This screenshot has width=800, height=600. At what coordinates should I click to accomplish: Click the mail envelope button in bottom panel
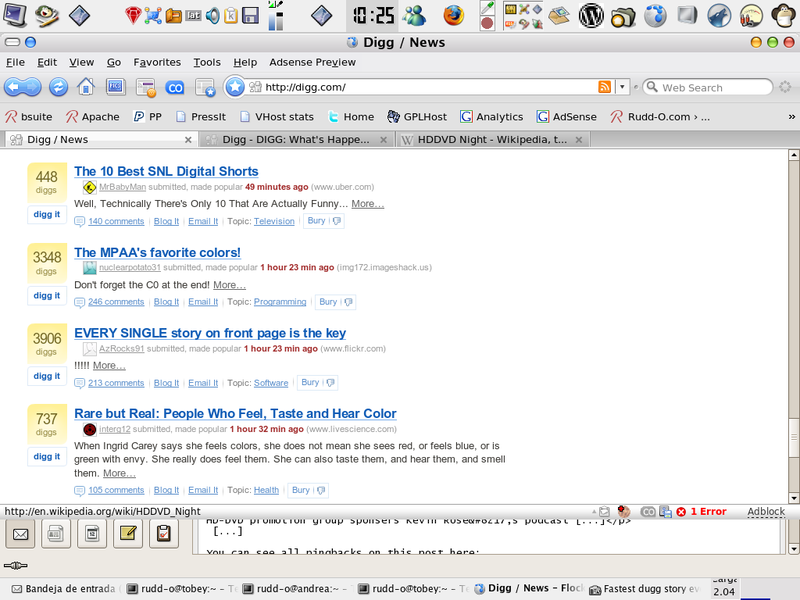point(20,534)
